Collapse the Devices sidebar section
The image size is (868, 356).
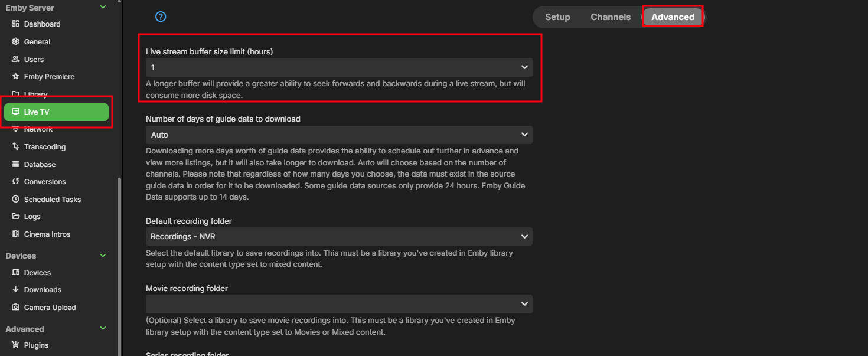coord(103,255)
